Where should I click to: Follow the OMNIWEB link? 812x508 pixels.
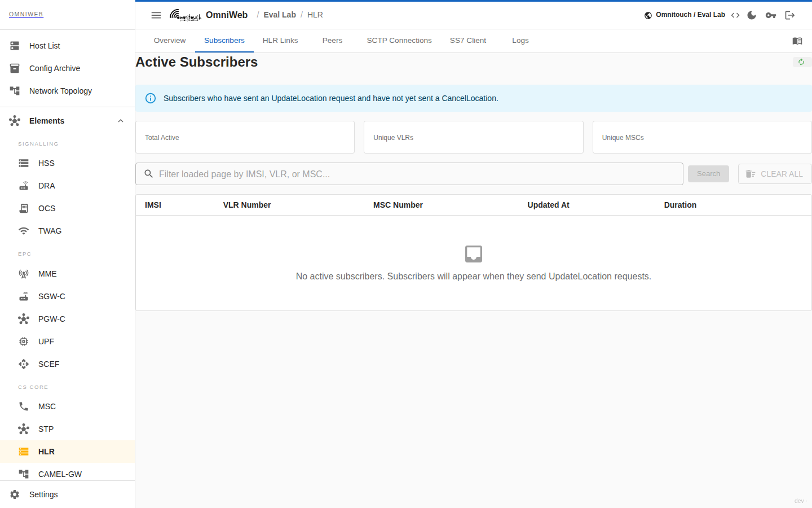click(26, 14)
